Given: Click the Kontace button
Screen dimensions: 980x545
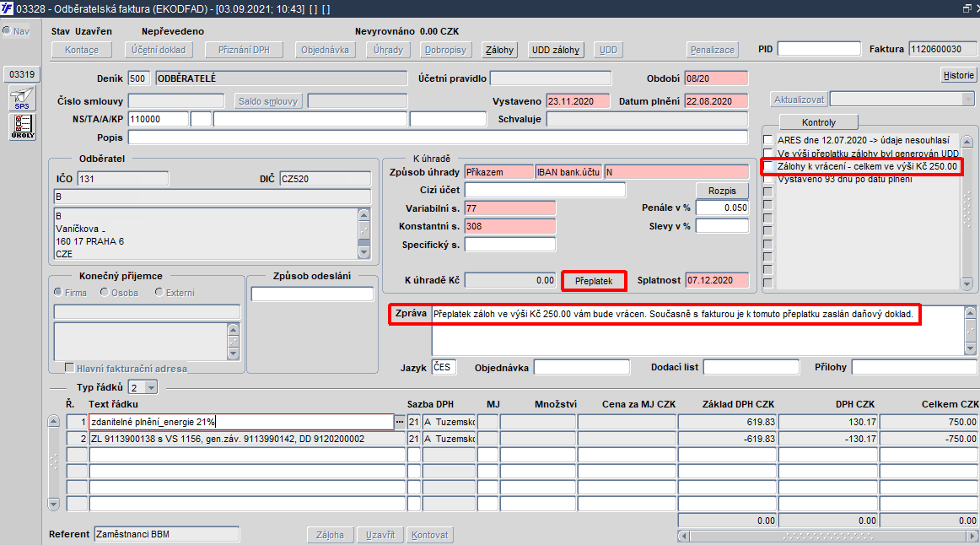Looking at the screenshot, I should (82, 50).
